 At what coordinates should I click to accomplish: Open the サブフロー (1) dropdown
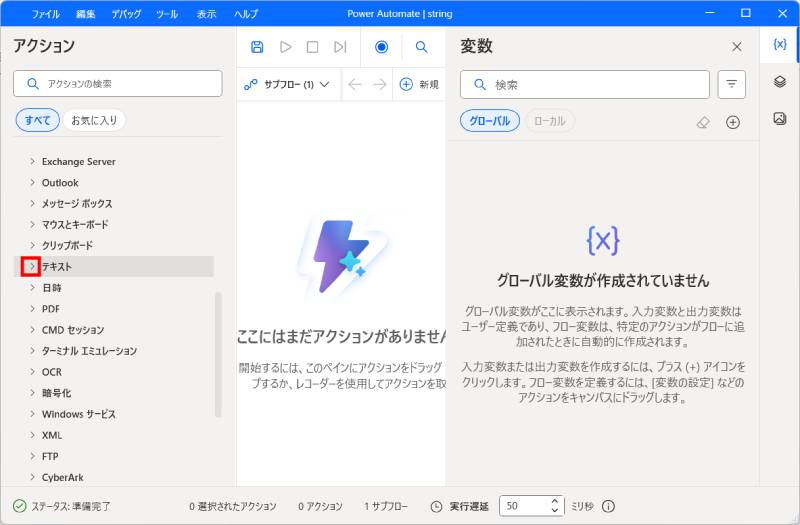point(287,84)
